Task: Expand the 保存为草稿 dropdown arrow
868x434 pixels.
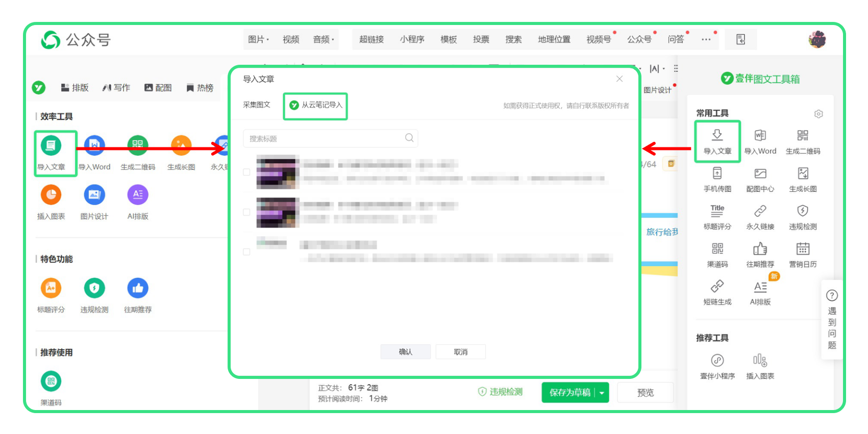Action: click(602, 393)
